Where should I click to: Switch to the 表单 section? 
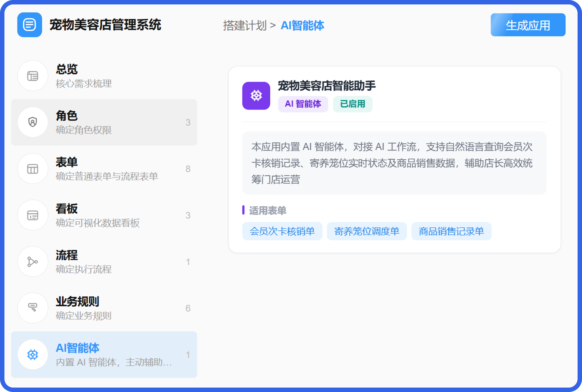coord(104,169)
